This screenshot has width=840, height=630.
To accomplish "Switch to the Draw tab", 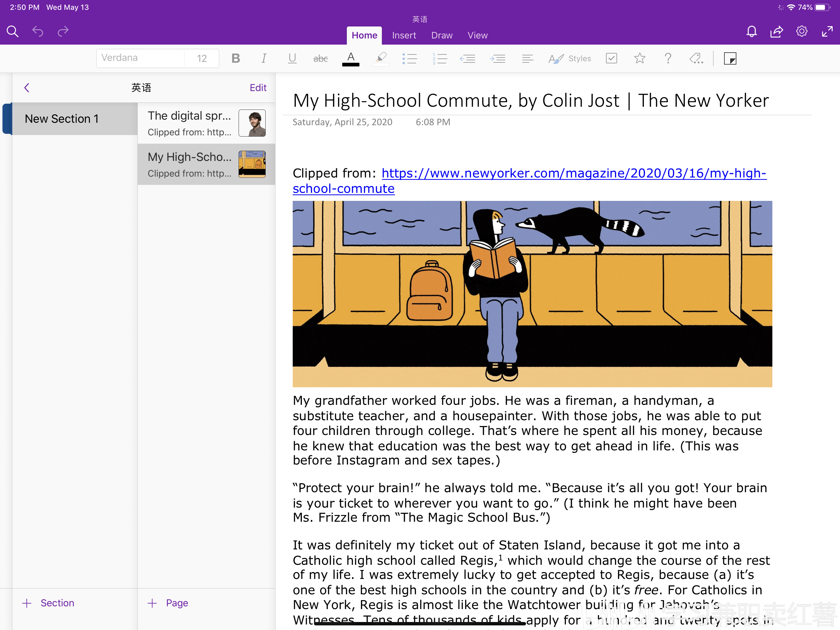I will click(x=442, y=35).
